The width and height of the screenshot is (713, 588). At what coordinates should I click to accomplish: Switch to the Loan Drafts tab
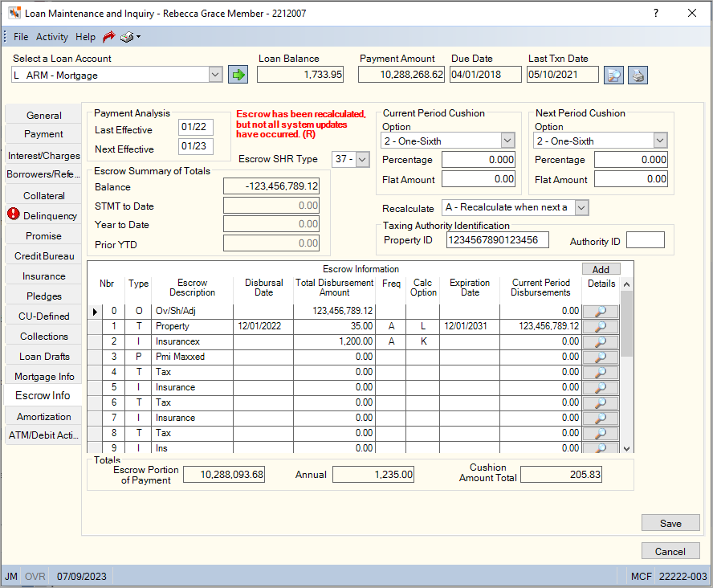click(43, 356)
